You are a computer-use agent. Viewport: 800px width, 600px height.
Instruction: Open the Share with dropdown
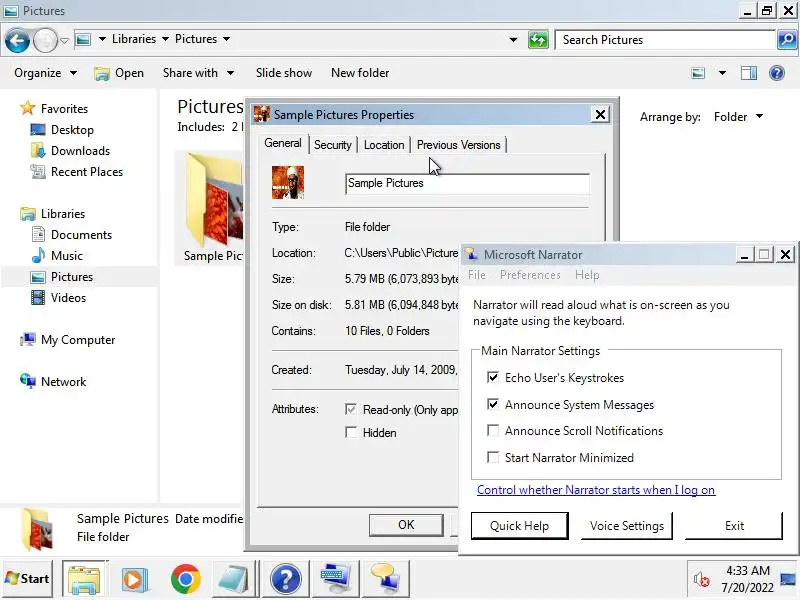[x=198, y=73]
